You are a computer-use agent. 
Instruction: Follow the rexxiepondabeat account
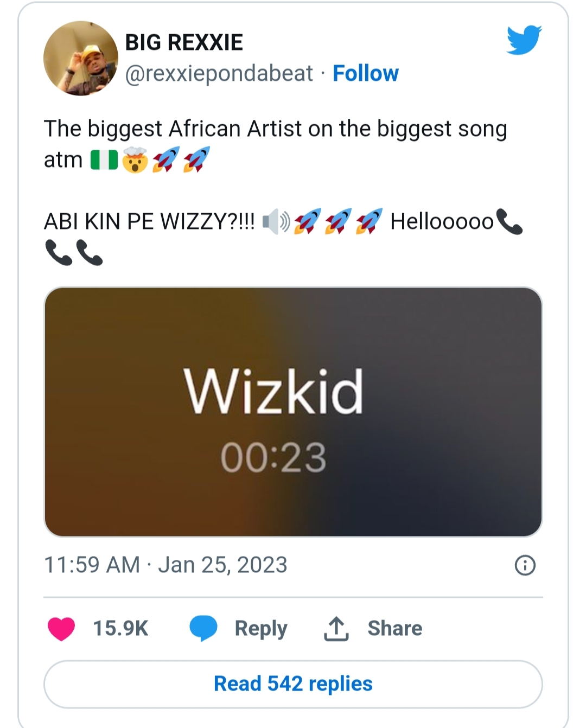[x=365, y=74]
